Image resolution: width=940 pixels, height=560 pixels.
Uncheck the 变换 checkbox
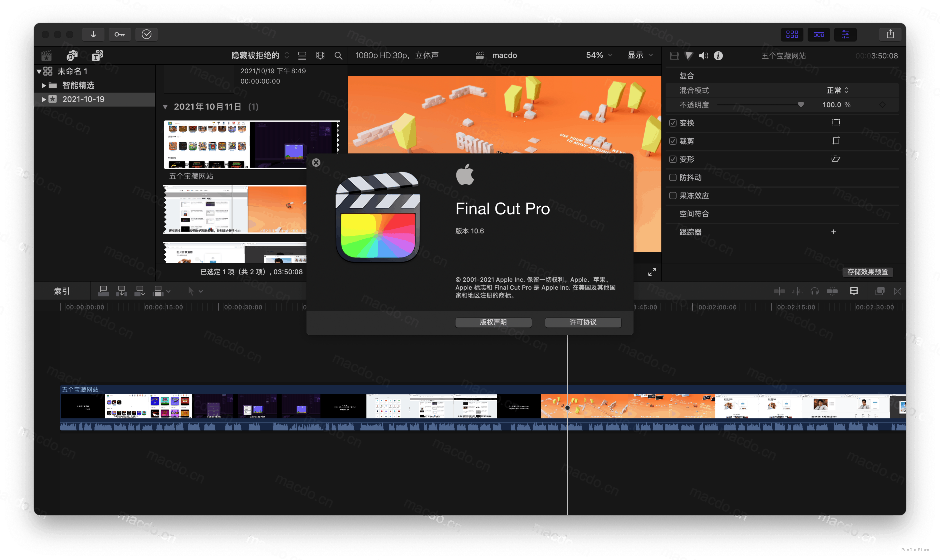[673, 123]
